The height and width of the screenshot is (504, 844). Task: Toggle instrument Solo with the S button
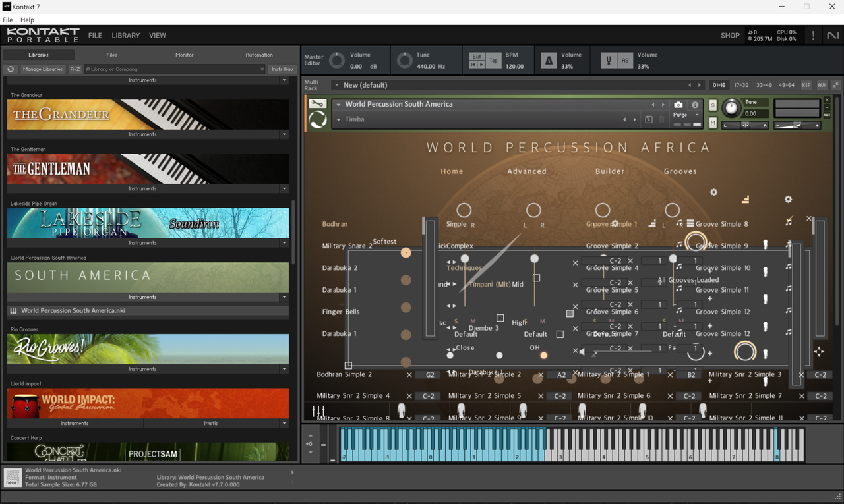(x=713, y=105)
